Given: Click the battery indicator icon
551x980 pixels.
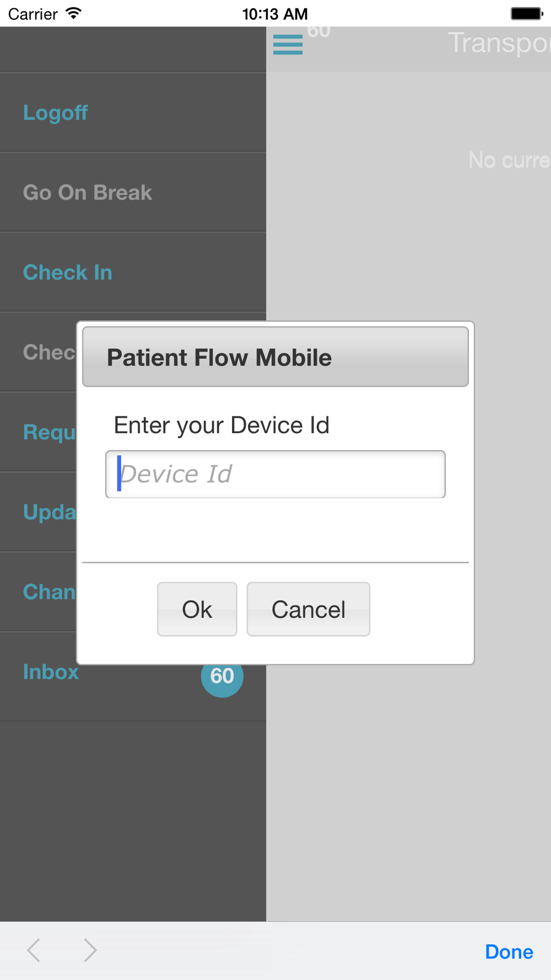Looking at the screenshot, I should point(526,13).
